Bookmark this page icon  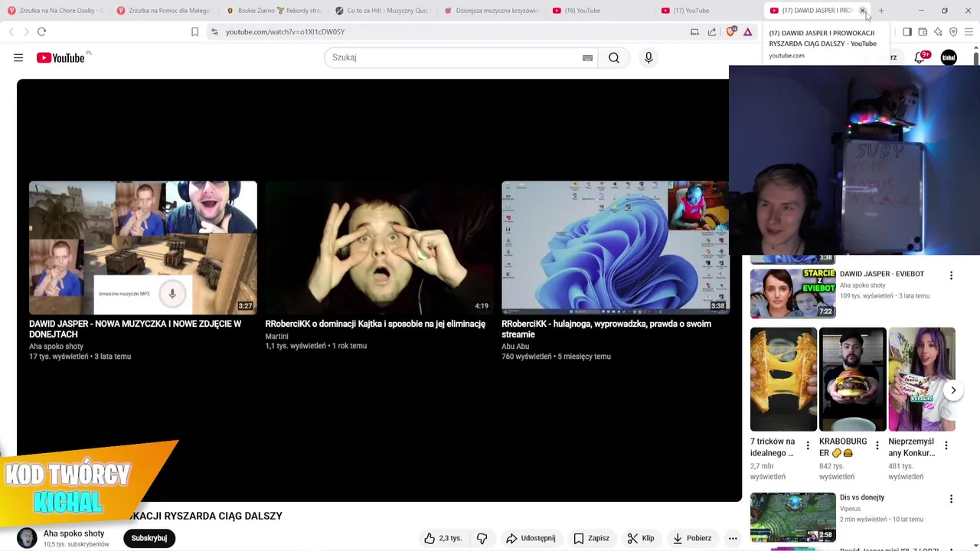[x=194, y=31]
